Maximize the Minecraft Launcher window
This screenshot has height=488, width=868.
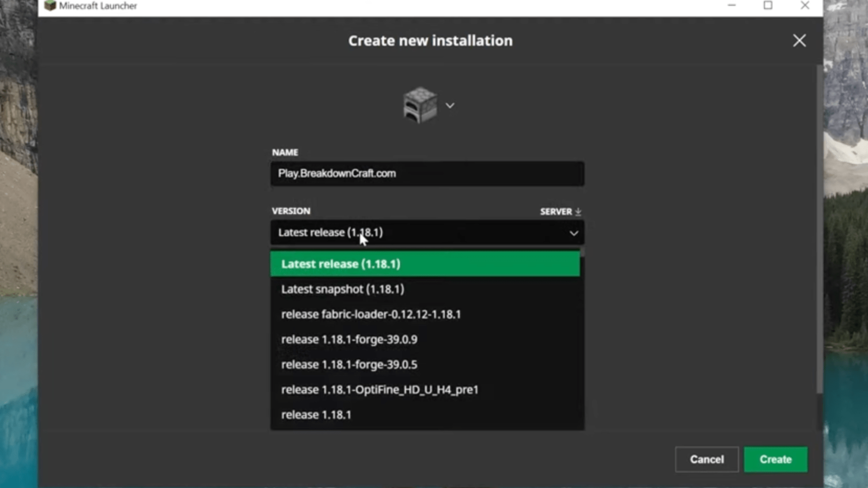pyautogui.click(x=768, y=5)
